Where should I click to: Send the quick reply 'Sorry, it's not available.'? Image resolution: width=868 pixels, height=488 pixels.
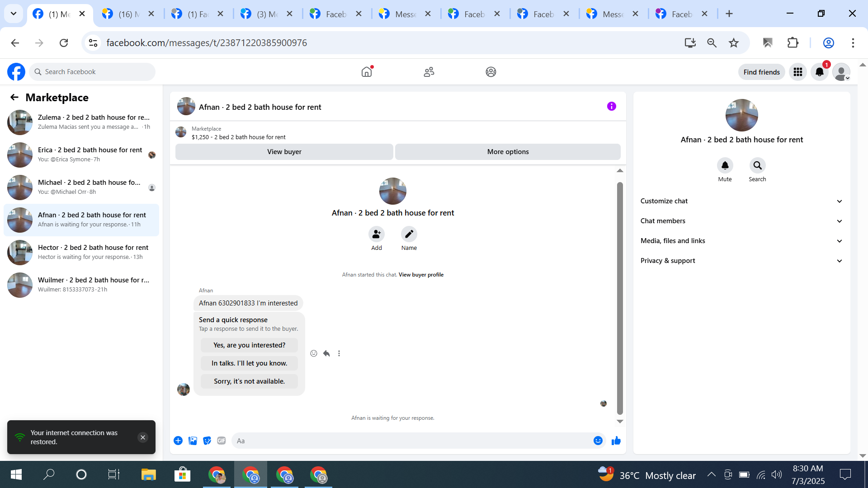tap(249, 381)
